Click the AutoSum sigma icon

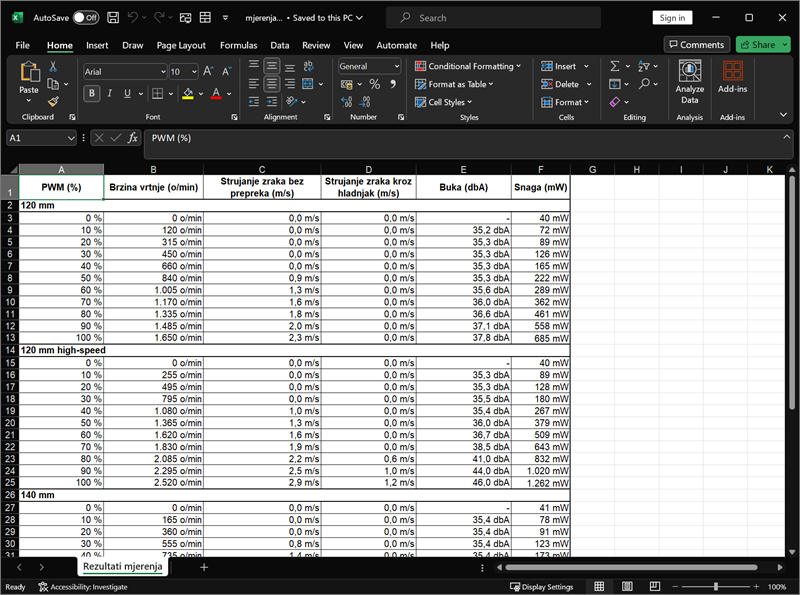pyautogui.click(x=614, y=66)
